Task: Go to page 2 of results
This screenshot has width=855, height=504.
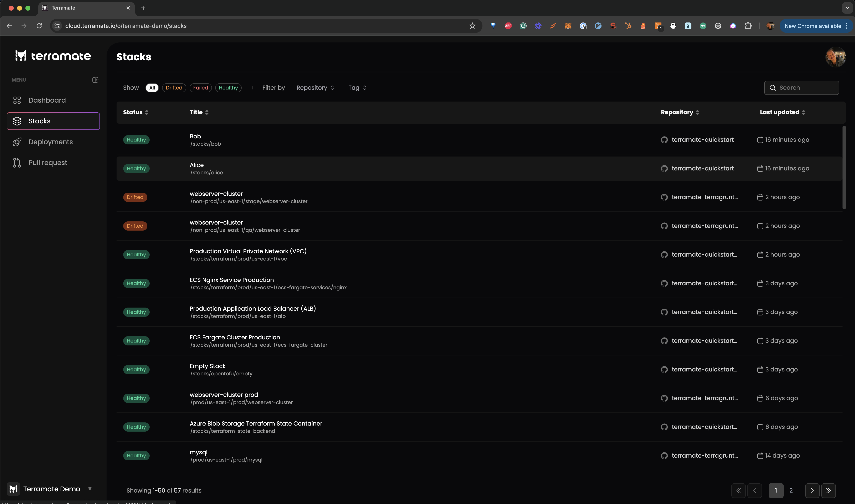Action: click(x=791, y=490)
